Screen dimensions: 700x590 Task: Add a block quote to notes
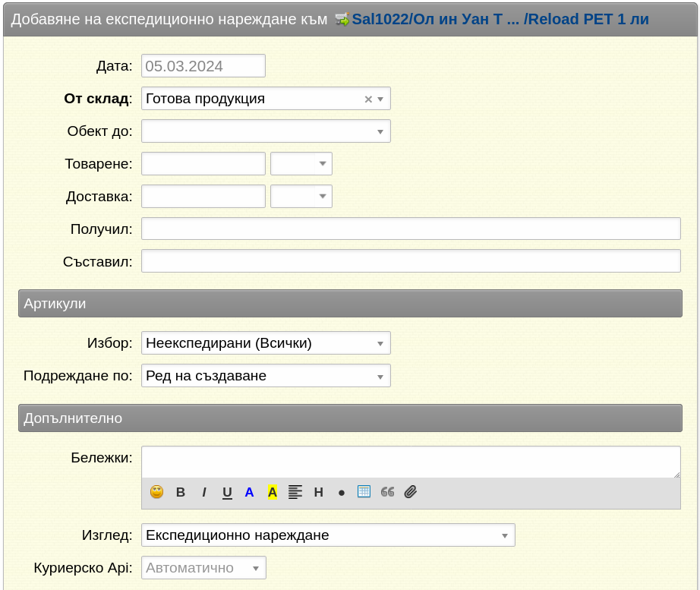pyautogui.click(x=387, y=492)
